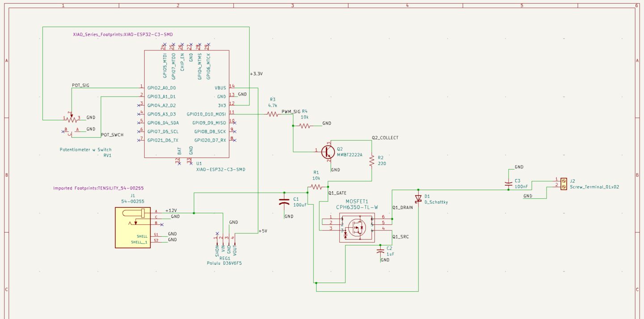Click the no-connect flag on REG1 SHDN pin

[217, 233]
